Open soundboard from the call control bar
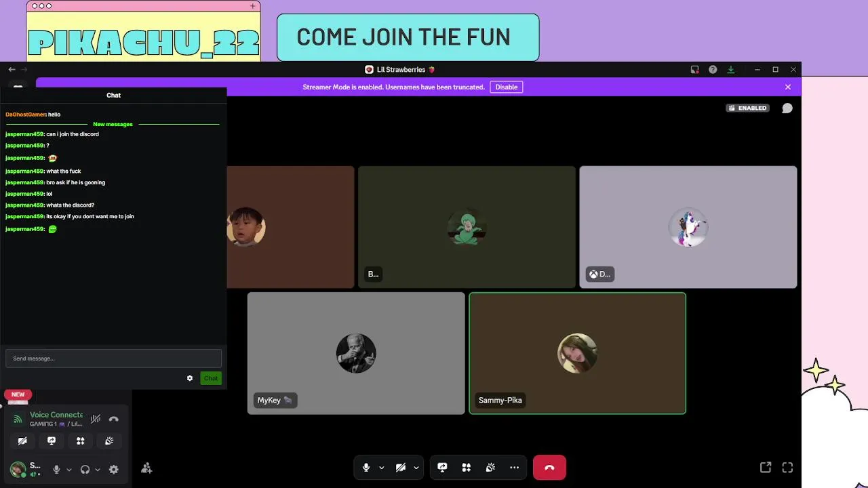The width and height of the screenshot is (868, 488). [490, 468]
